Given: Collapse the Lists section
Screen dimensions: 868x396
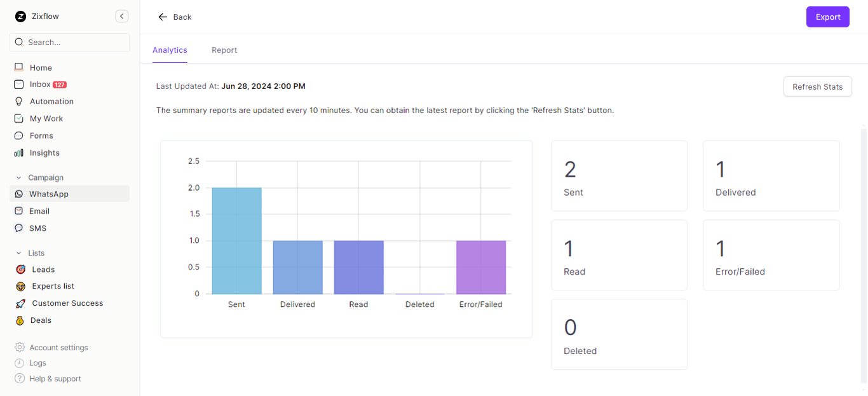Looking at the screenshot, I should [18, 252].
